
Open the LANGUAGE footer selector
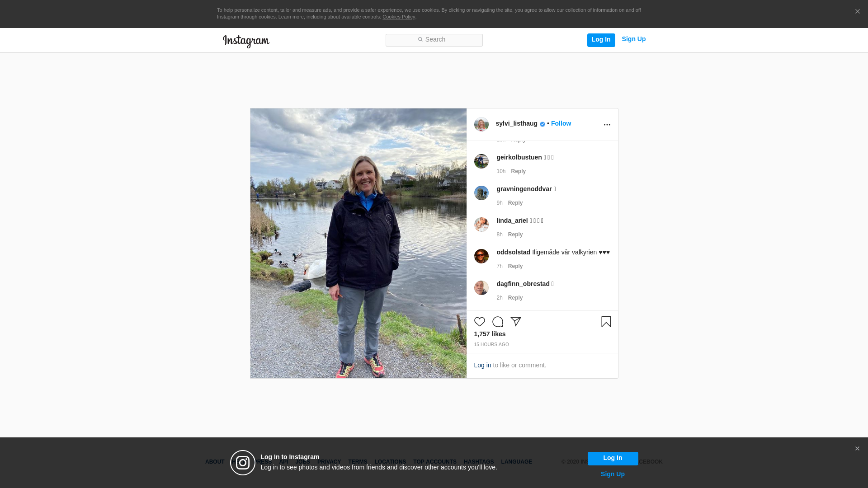tap(517, 462)
